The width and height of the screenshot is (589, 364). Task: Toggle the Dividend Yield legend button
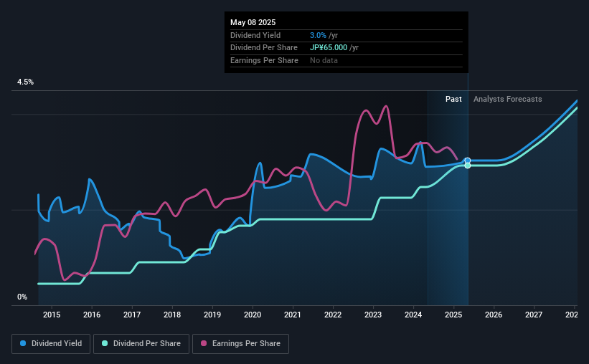click(51, 344)
